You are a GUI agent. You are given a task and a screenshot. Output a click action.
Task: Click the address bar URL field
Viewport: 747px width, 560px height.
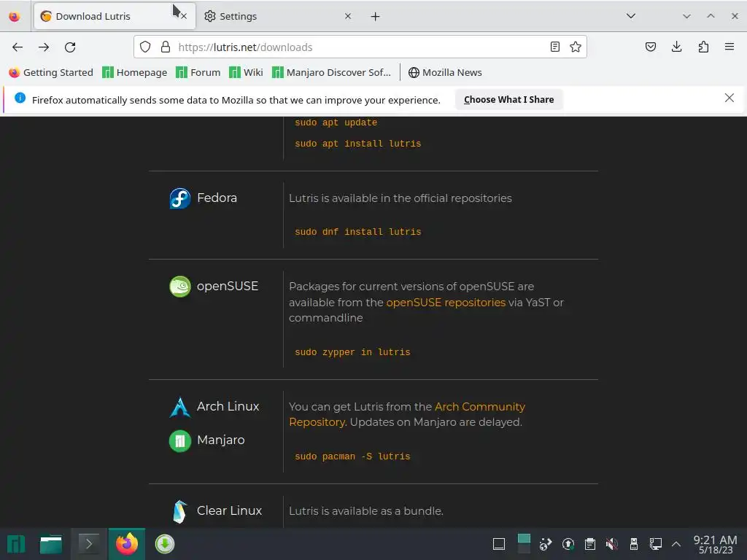click(x=360, y=47)
